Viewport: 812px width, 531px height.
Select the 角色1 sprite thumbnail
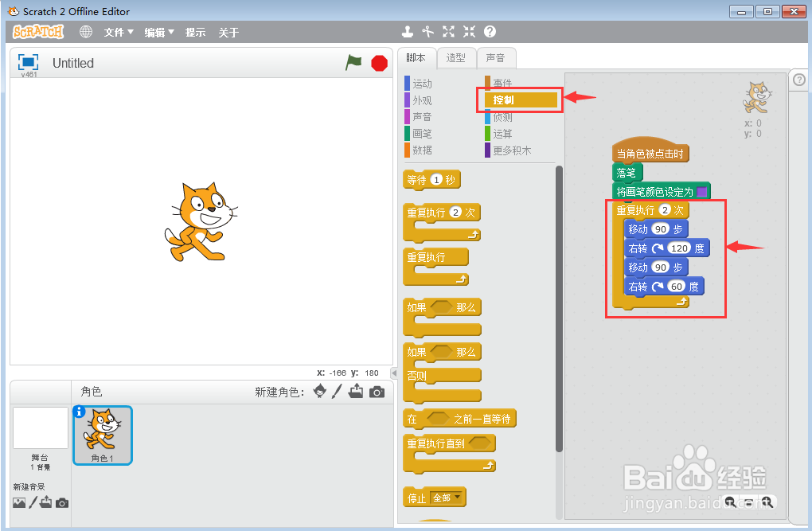coord(102,435)
